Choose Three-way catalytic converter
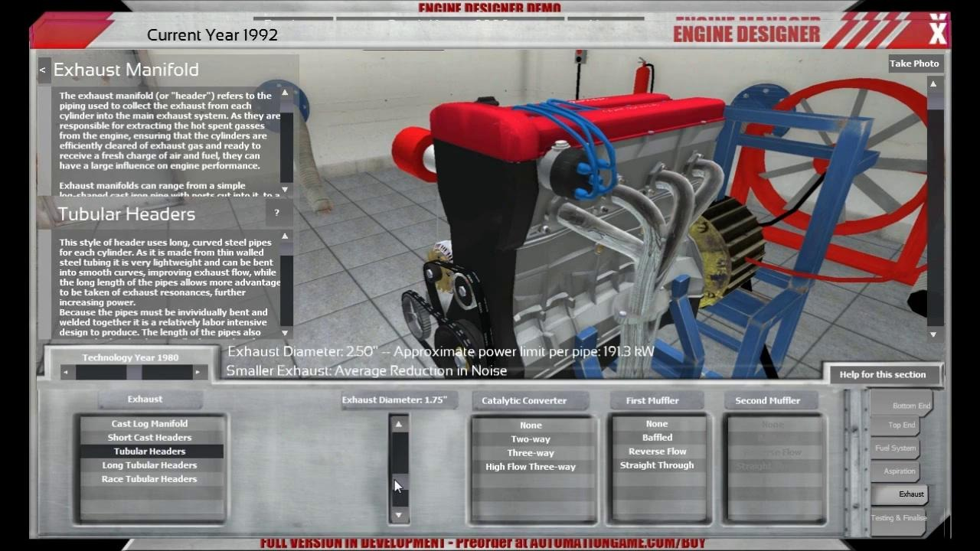 tap(531, 452)
